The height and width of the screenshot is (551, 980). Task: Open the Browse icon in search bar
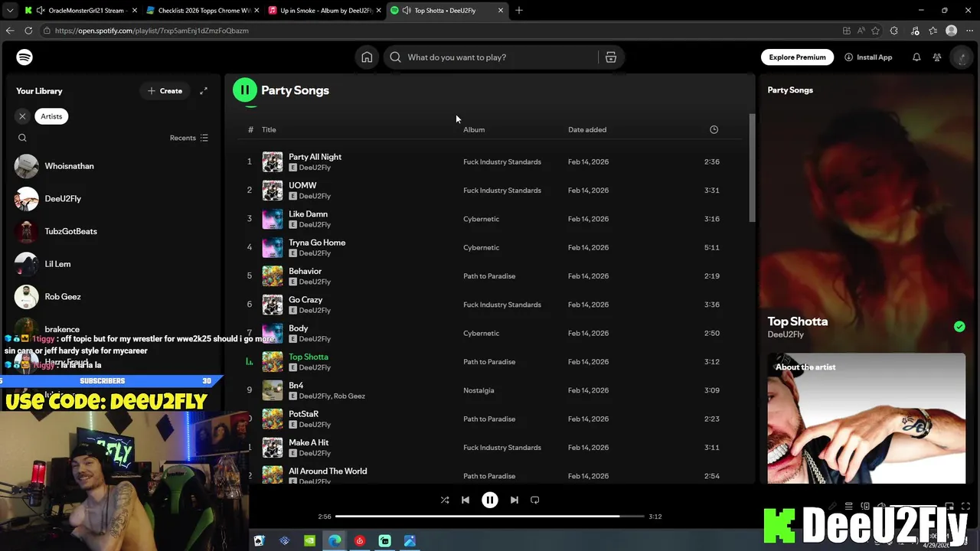[x=611, y=57]
